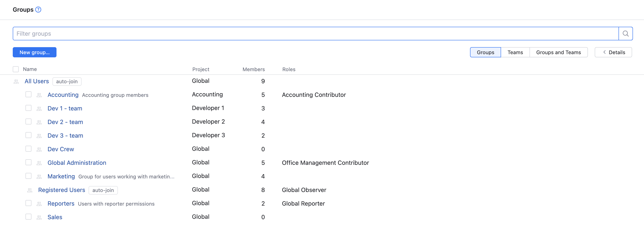The height and width of the screenshot is (240, 644).
Task: Switch to the Teams tab
Action: [x=515, y=52]
